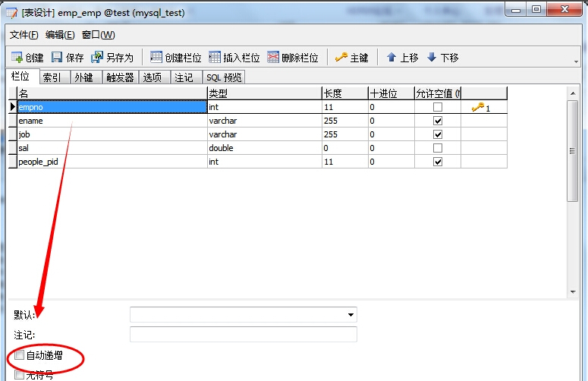Open the 文件(F) menu
The width and height of the screenshot is (588, 381).
pyautogui.click(x=24, y=35)
